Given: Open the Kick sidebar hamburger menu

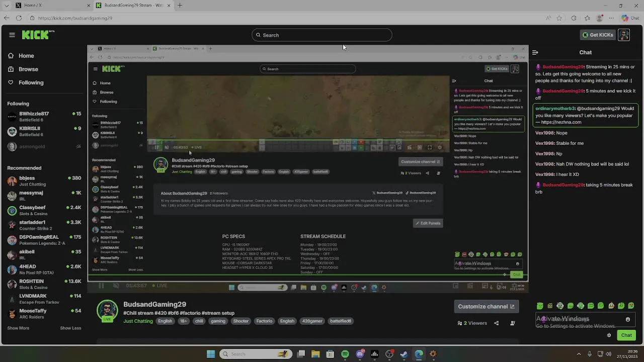Looking at the screenshot, I should point(12,35).
